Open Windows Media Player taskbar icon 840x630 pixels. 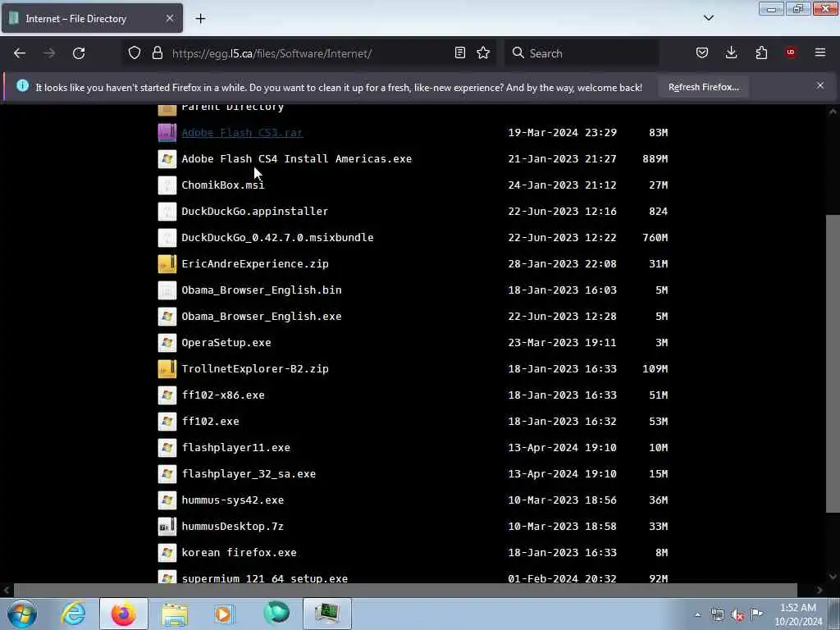click(225, 614)
